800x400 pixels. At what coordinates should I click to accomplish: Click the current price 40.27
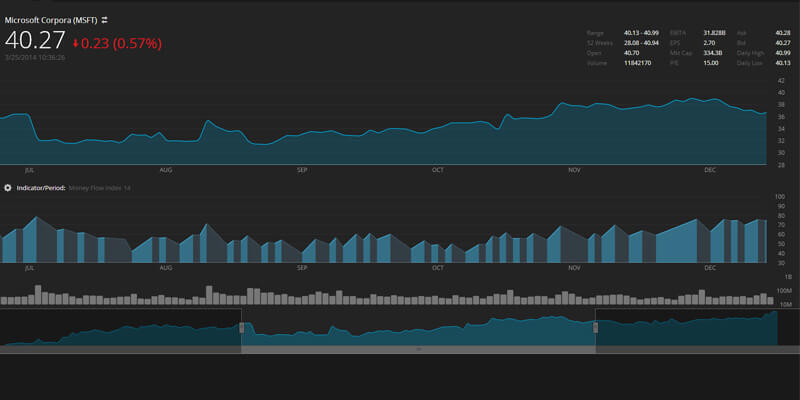click(x=35, y=41)
